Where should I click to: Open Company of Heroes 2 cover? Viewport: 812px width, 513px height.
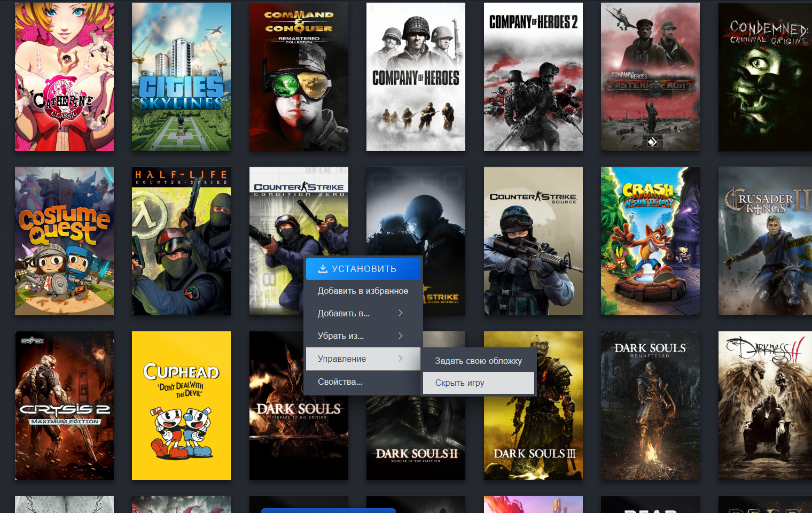click(x=533, y=77)
